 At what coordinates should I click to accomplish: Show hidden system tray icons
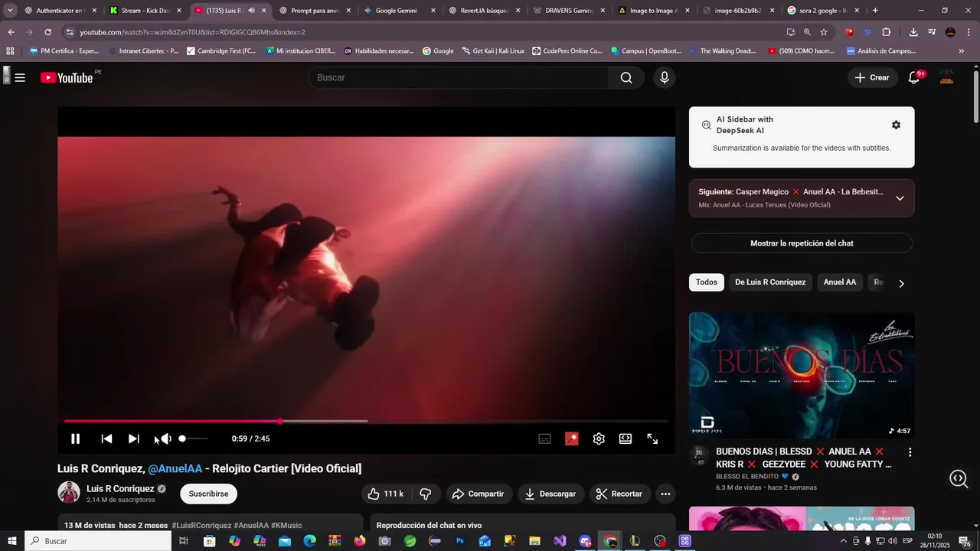click(x=843, y=541)
